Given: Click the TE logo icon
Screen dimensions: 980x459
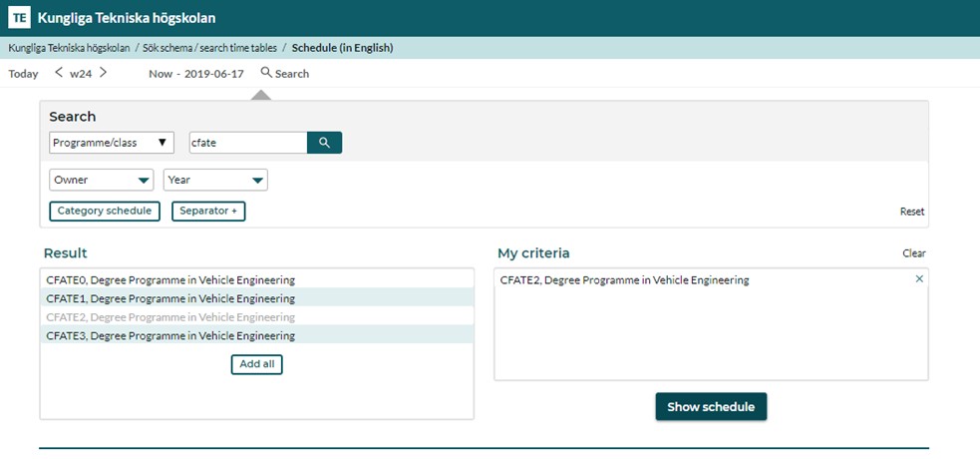Looking at the screenshot, I should pyautogui.click(x=19, y=18).
